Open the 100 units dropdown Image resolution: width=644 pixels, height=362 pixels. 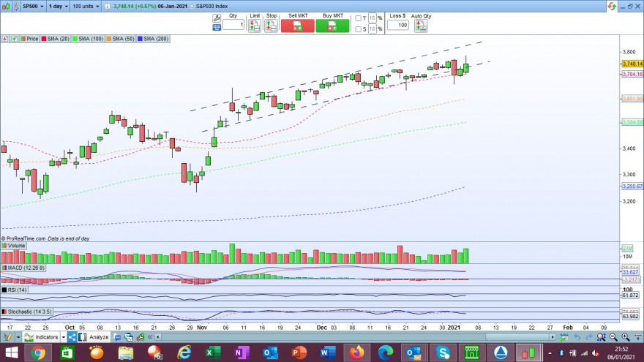pos(86,6)
